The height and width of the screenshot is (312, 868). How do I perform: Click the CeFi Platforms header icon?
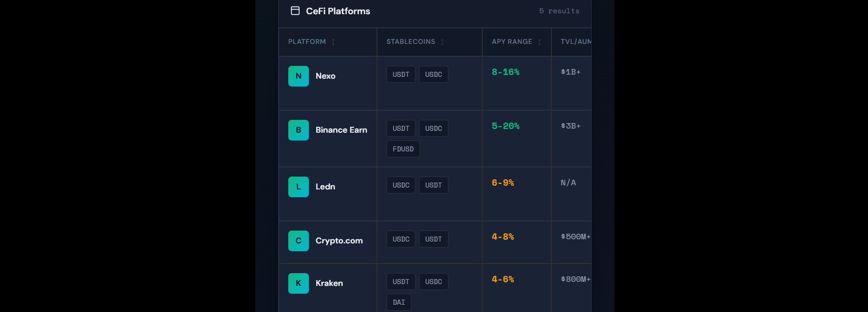click(x=295, y=11)
